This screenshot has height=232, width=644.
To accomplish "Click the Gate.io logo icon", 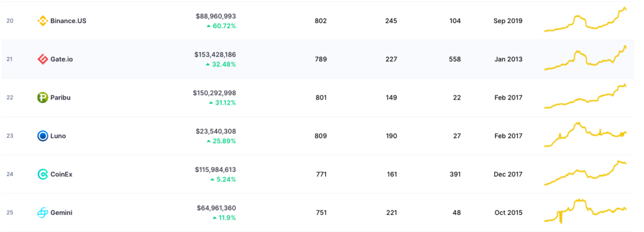I will click(x=42, y=59).
